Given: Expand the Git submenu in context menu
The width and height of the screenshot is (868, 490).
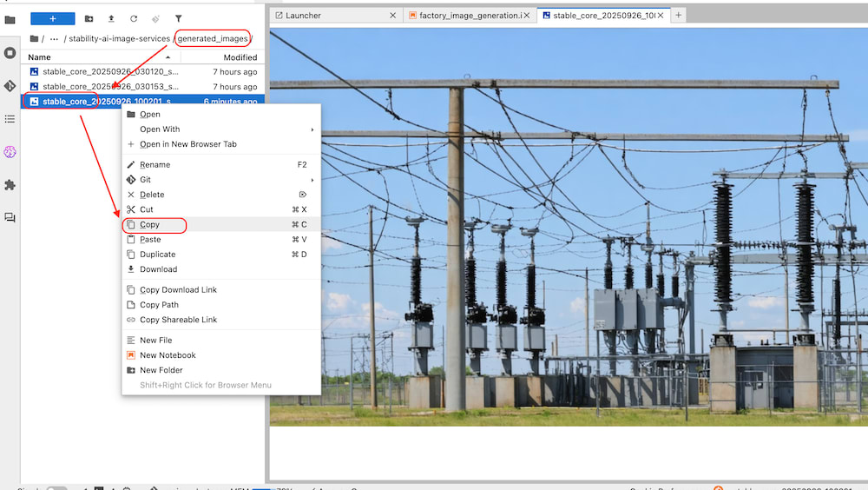Looking at the screenshot, I should click(x=220, y=180).
